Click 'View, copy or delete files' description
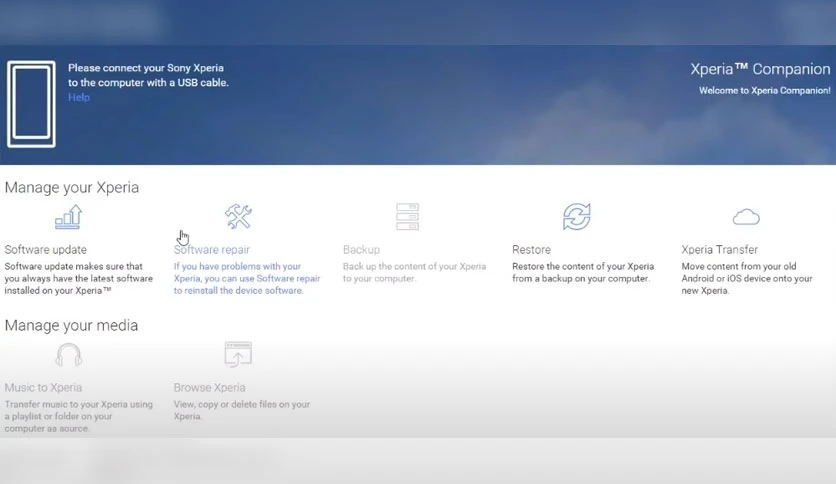 click(242, 410)
